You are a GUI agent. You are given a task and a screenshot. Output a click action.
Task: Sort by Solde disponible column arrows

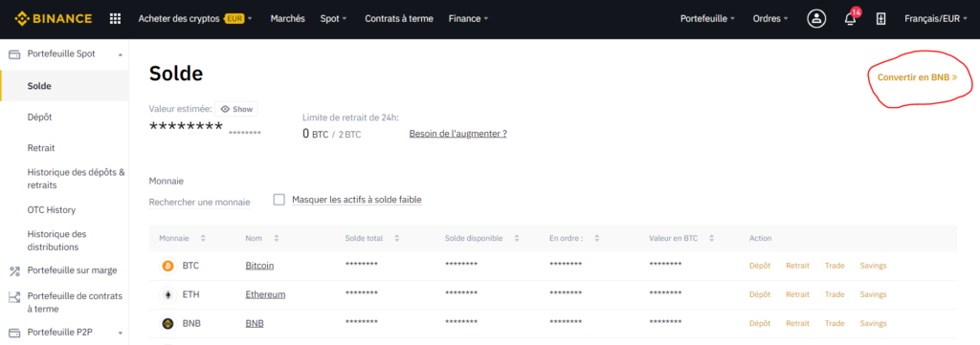click(x=517, y=238)
